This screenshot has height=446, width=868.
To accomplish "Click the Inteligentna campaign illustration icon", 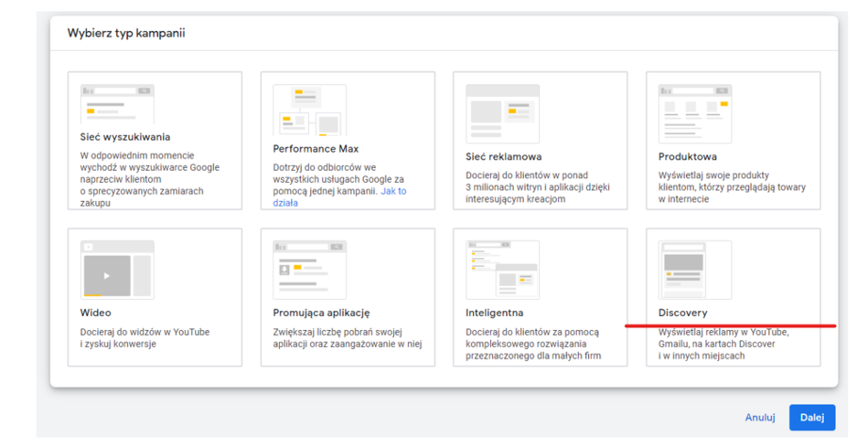I will coord(502,270).
